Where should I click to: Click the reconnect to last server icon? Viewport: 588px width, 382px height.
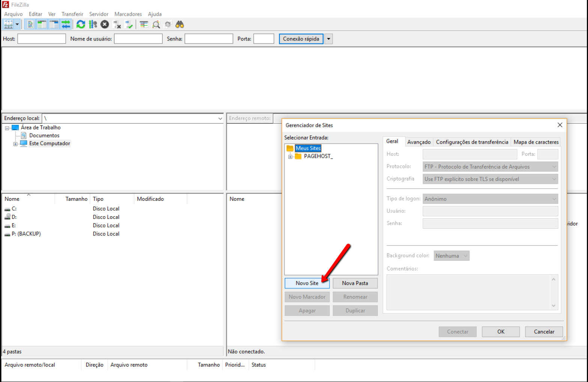[129, 24]
